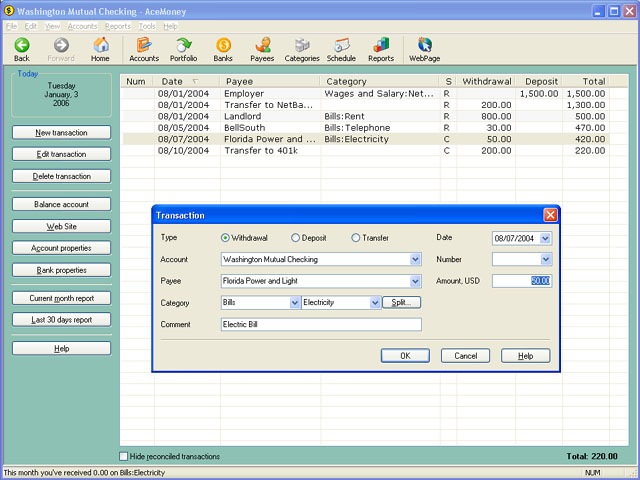Select the Transfer to 401k row
This screenshot has height=480, width=640.
point(365,151)
